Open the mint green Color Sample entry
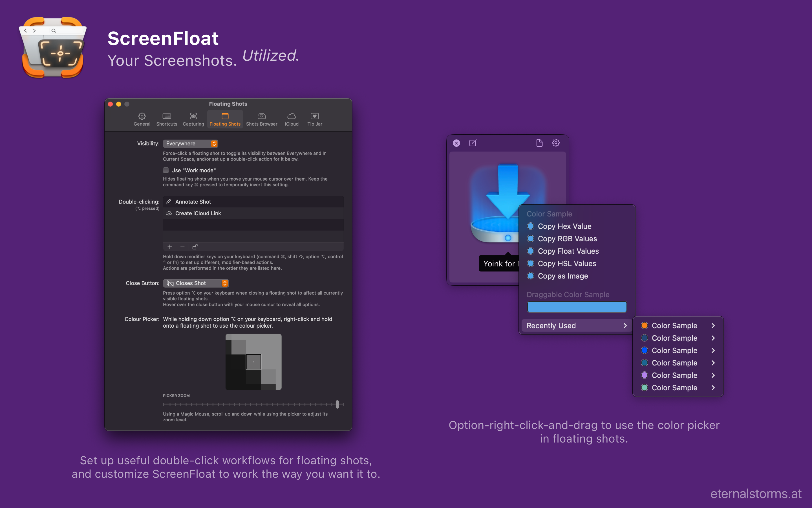812x508 pixels. point(678,388)
